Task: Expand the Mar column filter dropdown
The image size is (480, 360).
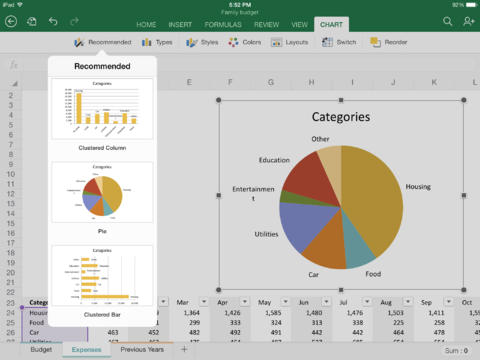Action: [204, 302]
